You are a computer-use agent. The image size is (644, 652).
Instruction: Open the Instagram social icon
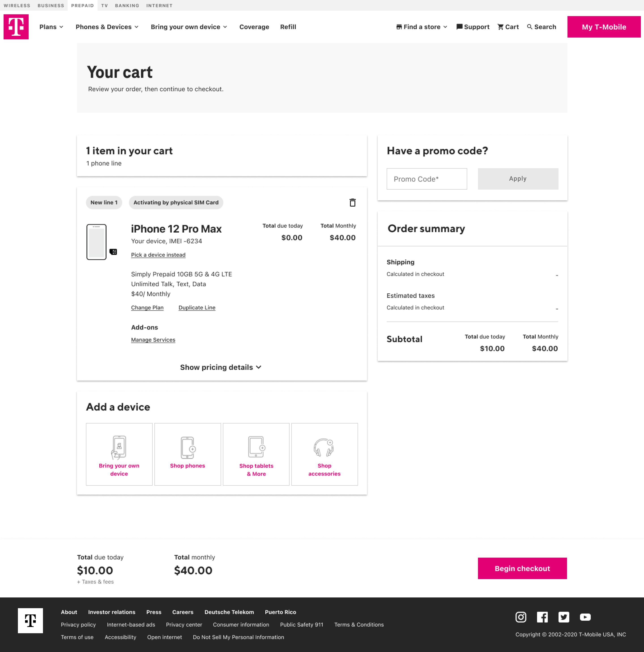[x=520, y=617]
